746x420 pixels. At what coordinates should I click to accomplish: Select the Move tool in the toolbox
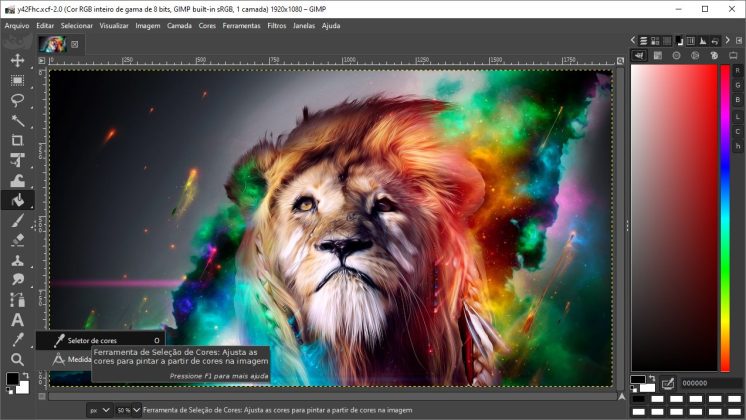coord(18,60)
